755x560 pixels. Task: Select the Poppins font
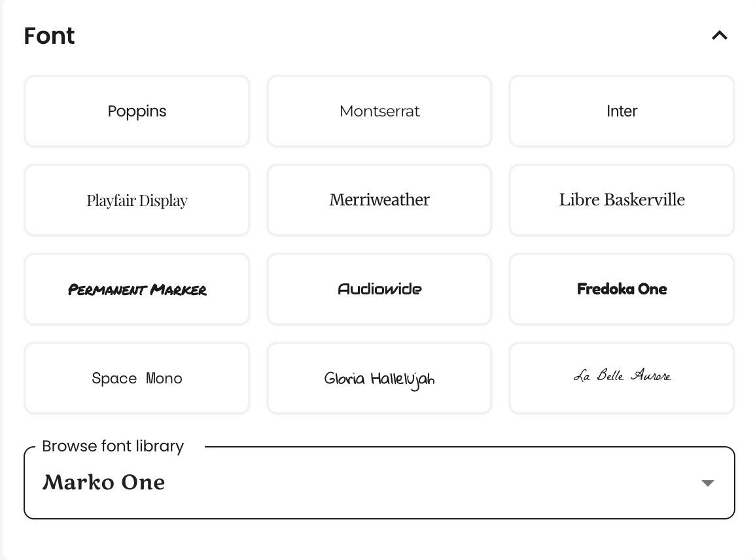pos(137,111)
